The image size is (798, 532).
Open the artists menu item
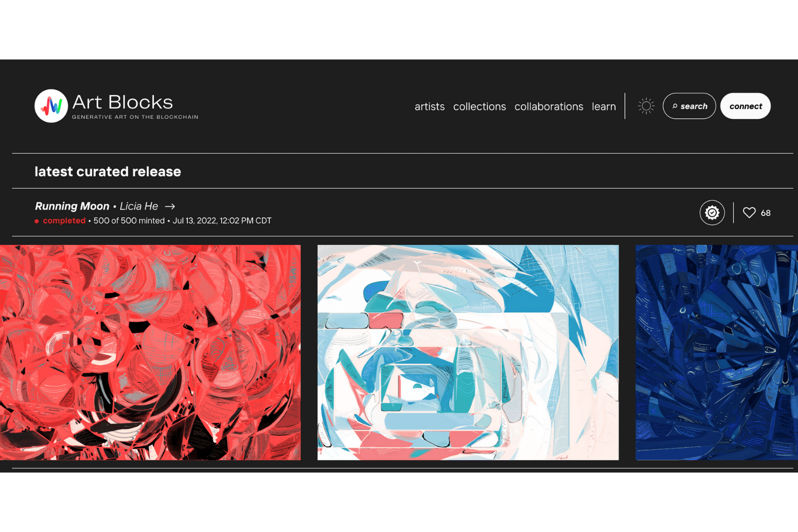click(x=429, y=106)
